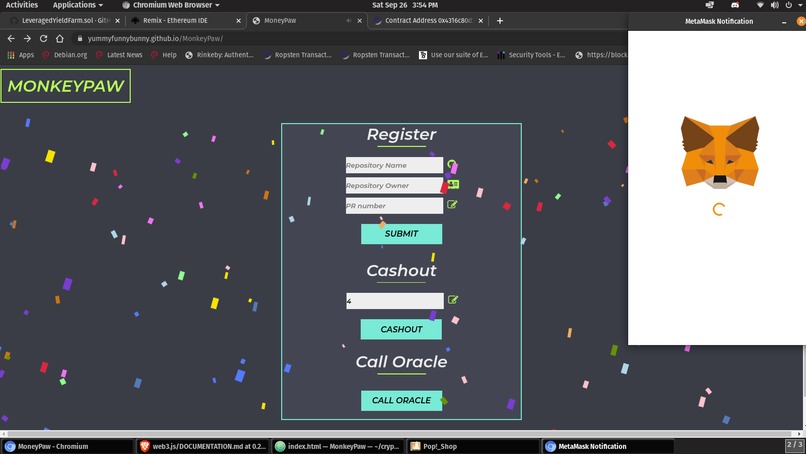
Task: Switch to the Contract Address tab
Action: tap(428, 21)
